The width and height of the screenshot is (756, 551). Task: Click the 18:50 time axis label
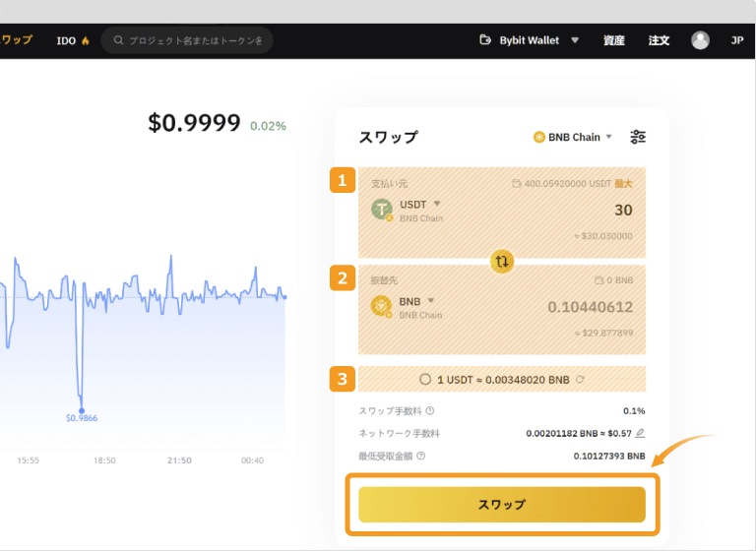pyautogui.click(x=104, y=460)
